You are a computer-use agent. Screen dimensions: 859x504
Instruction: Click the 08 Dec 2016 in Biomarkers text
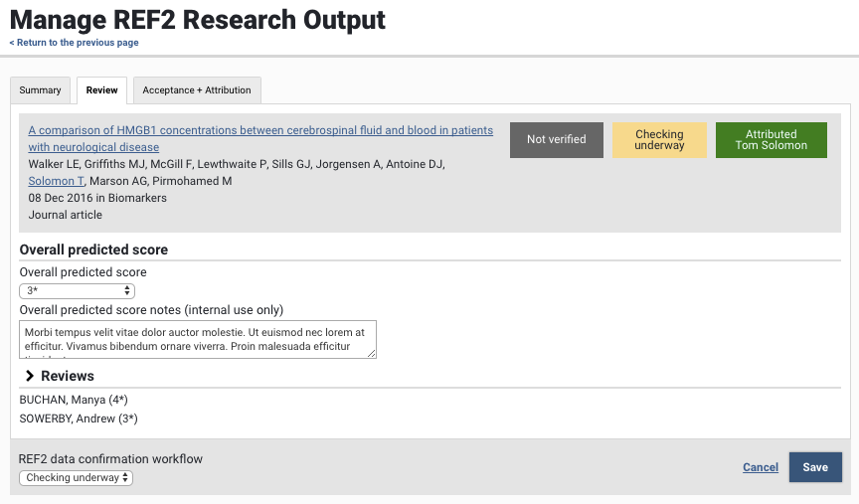click(x=97, y=198)
